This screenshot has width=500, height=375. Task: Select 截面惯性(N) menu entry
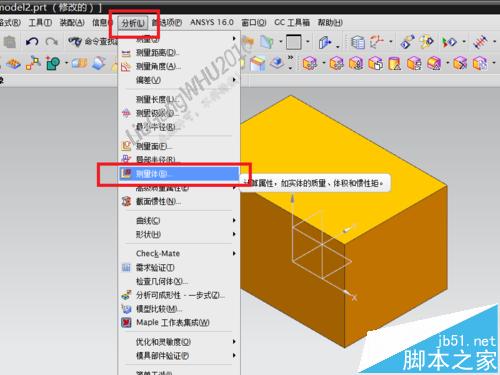click(179, 201)
